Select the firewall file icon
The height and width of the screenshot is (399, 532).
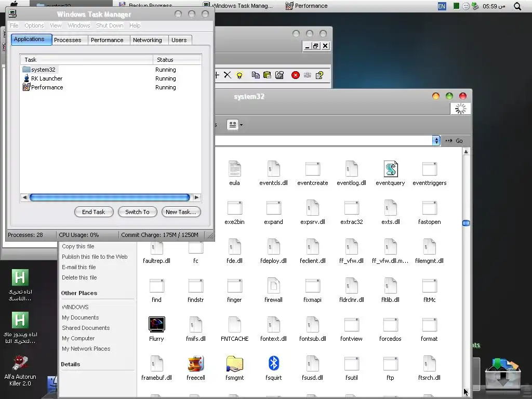pos(273,285)
